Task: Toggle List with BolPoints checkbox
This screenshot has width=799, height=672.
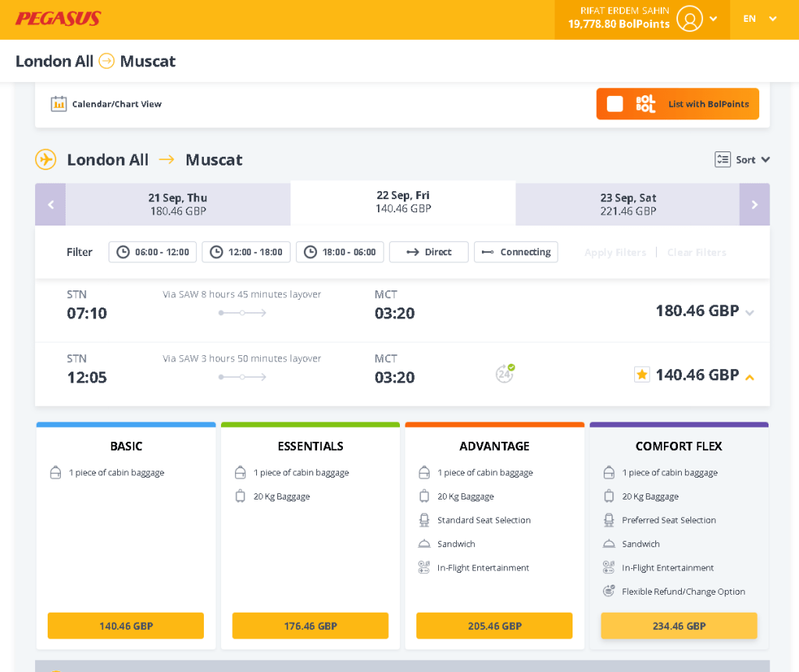Action: [x=615, y=104]
